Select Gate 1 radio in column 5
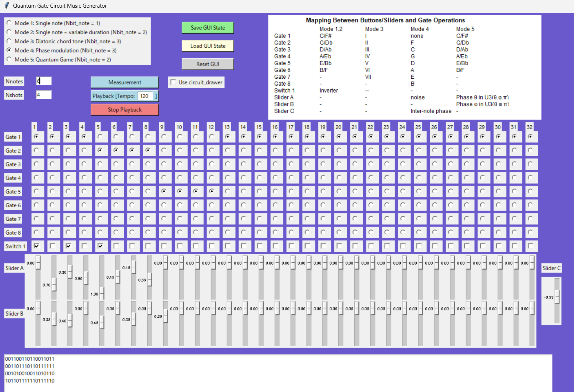Image resolution: width=574 pixels, height=392 pixels. pyautogui.click(x=100, y=136)
